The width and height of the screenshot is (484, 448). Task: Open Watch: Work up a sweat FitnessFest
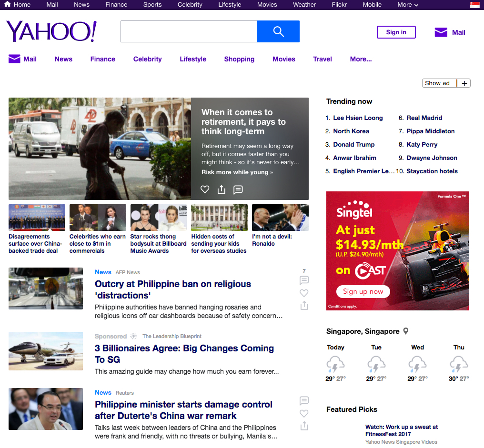coord(402,430)
